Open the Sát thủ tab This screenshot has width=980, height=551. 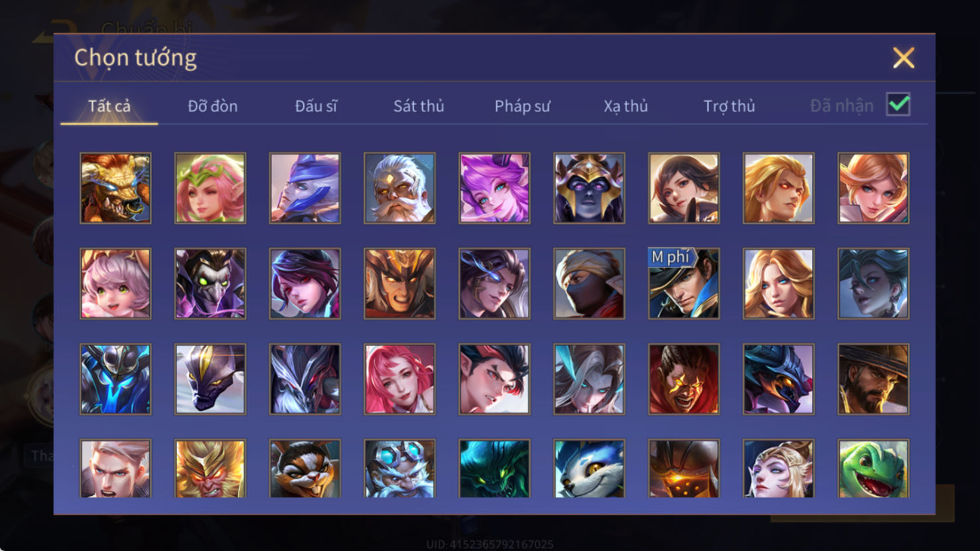(x=419, y=106)
